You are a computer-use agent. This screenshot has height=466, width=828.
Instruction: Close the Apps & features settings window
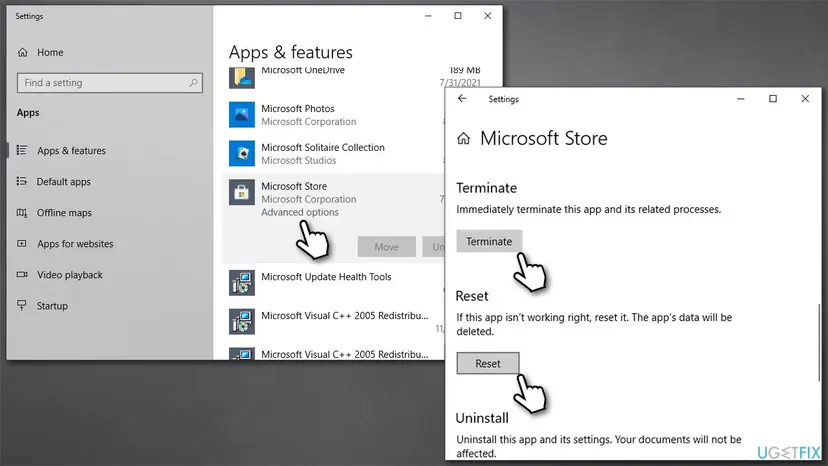point(488,16)
